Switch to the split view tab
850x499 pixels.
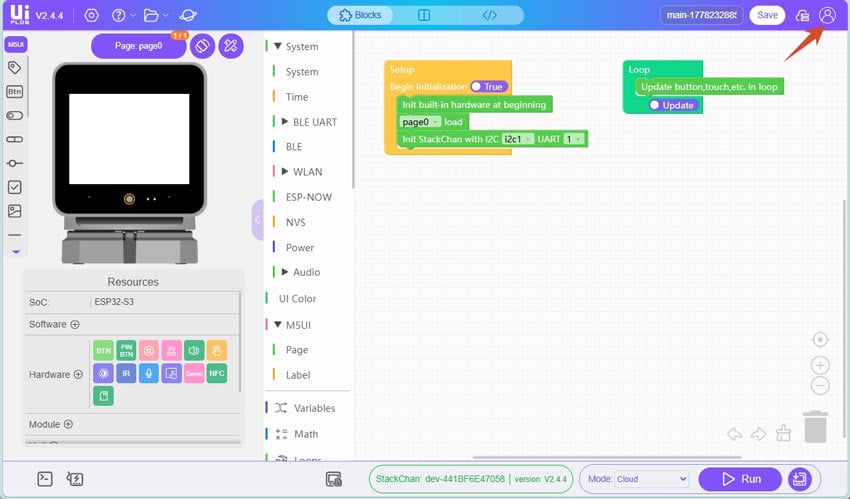424,15
